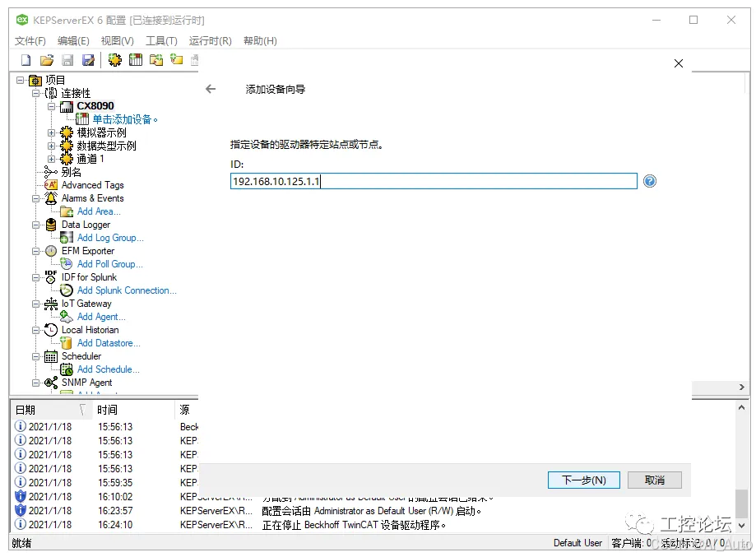This screenshot has width=756, height=557.
Task: Click the 项目 project root icon
Action: [x=35, y=80]
